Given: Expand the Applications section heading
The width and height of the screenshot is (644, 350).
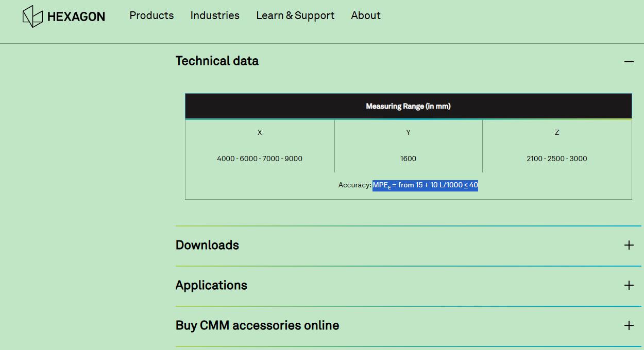Looking at the screenshot, I should point(211,285).
